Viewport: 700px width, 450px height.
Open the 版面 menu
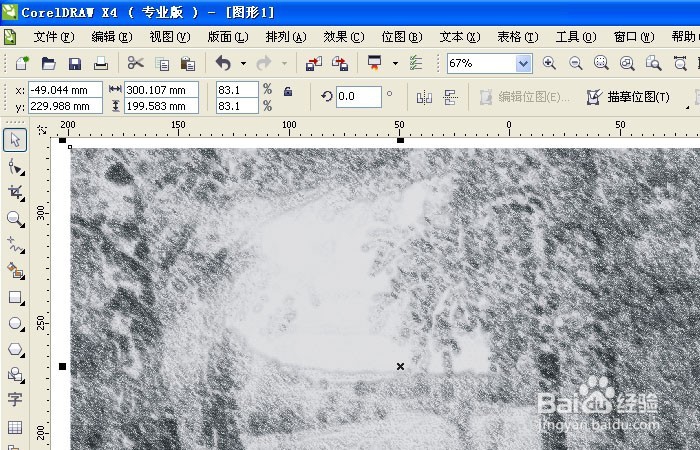[228, 37]
